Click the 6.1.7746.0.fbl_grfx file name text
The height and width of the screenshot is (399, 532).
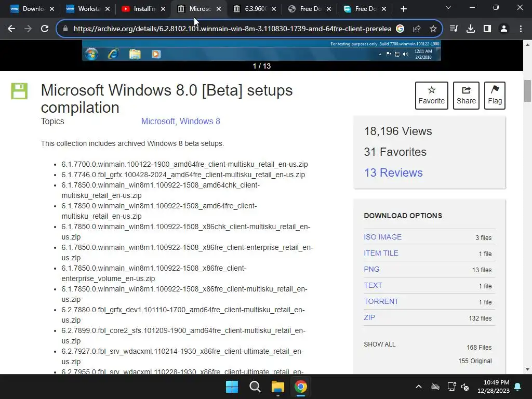coord(183,175)
